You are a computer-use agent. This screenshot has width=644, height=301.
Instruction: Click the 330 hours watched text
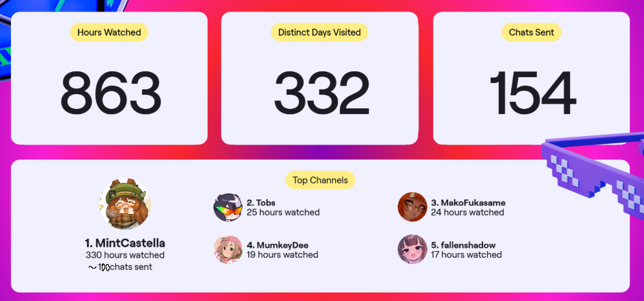coord(125,255)
